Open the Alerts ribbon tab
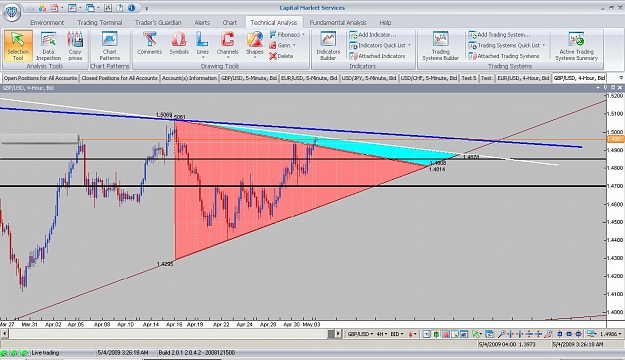Image resolution: width=625 pixels, height=360 pixels. coord(202,22)
